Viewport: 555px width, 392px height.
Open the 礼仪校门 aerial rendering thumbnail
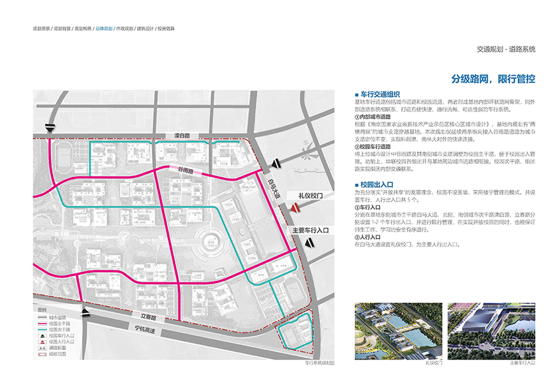399,331
